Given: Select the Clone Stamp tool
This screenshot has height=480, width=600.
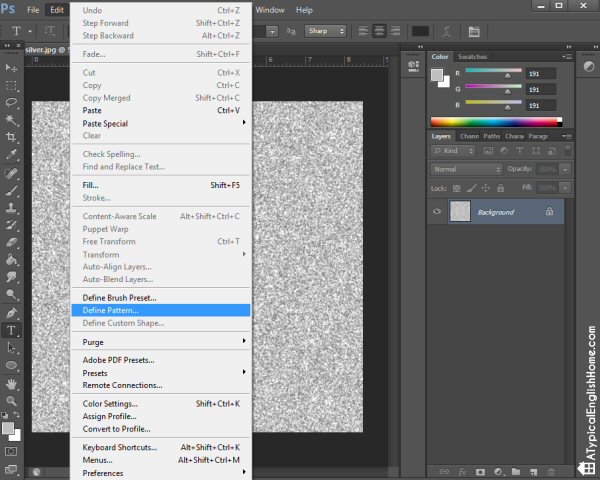Looking at the screenshot, I should 11,208.
